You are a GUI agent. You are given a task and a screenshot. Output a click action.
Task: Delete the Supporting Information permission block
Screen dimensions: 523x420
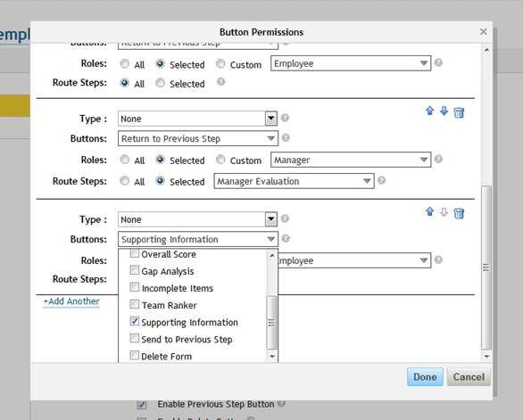click(459, 213)
